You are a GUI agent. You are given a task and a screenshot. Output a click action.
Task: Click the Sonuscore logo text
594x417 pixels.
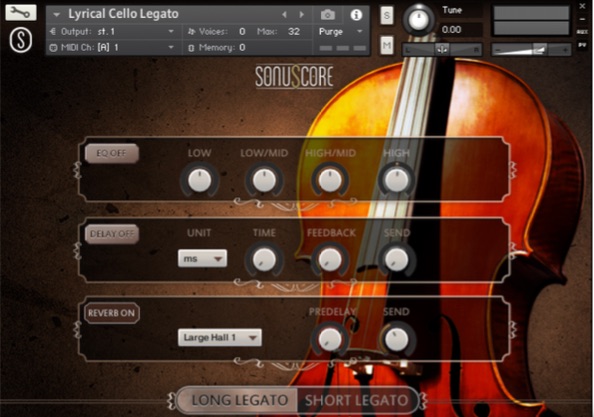coord(294,77)
